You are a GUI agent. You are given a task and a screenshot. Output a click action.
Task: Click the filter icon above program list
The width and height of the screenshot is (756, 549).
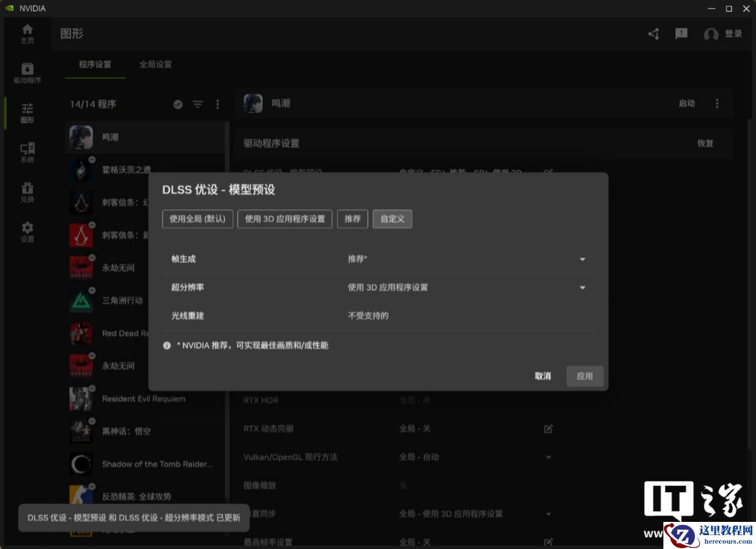coord(198,104)
